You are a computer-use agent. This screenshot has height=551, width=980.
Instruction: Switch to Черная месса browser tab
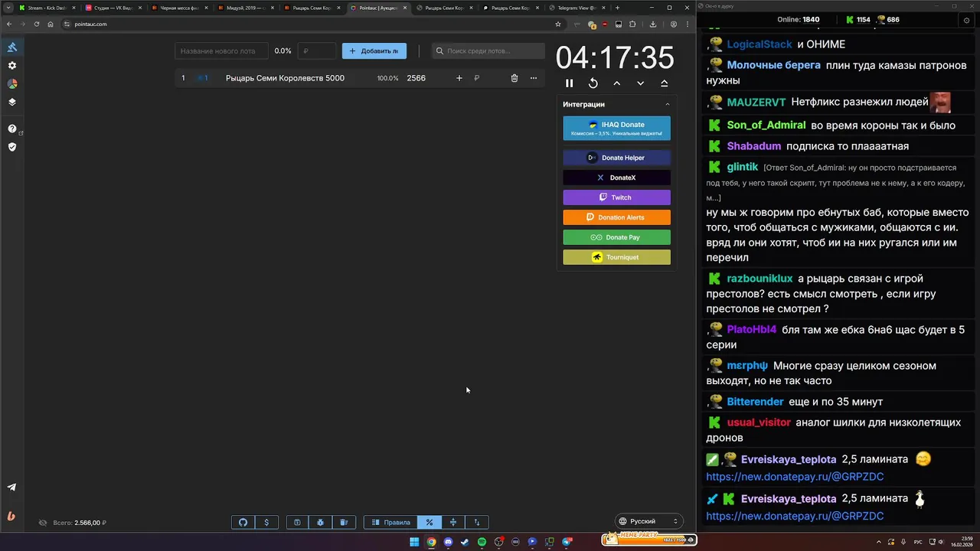[178, 8]
